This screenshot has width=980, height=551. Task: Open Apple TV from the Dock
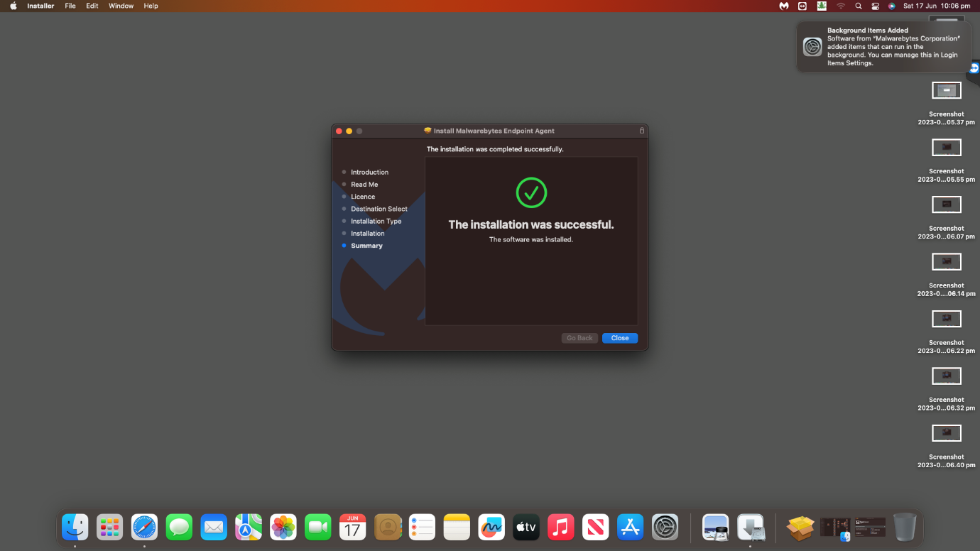click(526, 527)
